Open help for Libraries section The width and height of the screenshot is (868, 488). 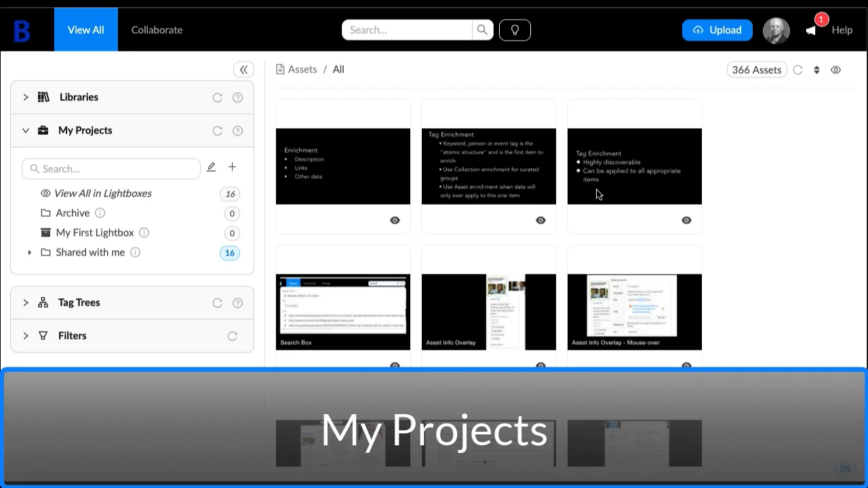tap(237, 98)
